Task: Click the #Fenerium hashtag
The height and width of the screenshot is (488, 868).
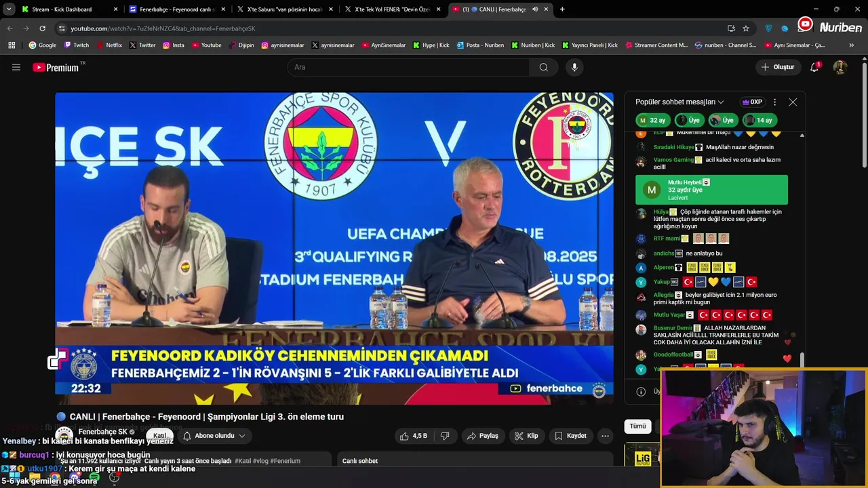Action: [x=285, y=461]
